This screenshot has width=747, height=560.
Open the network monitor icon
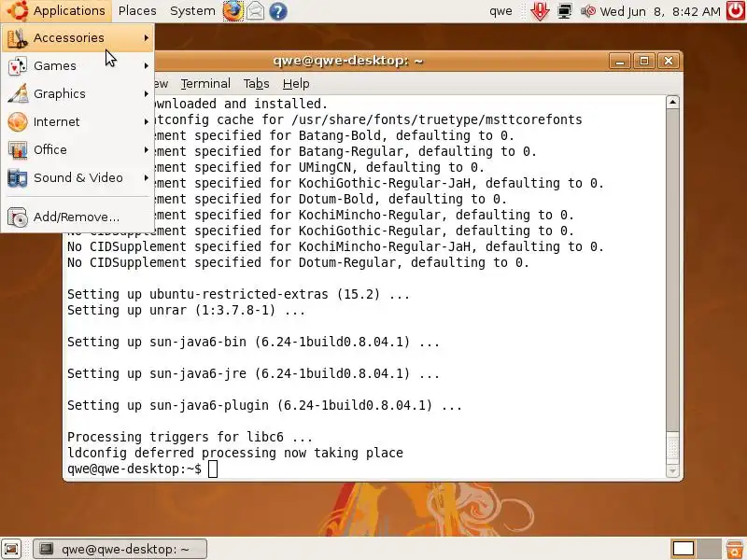[x=565, y=11]
